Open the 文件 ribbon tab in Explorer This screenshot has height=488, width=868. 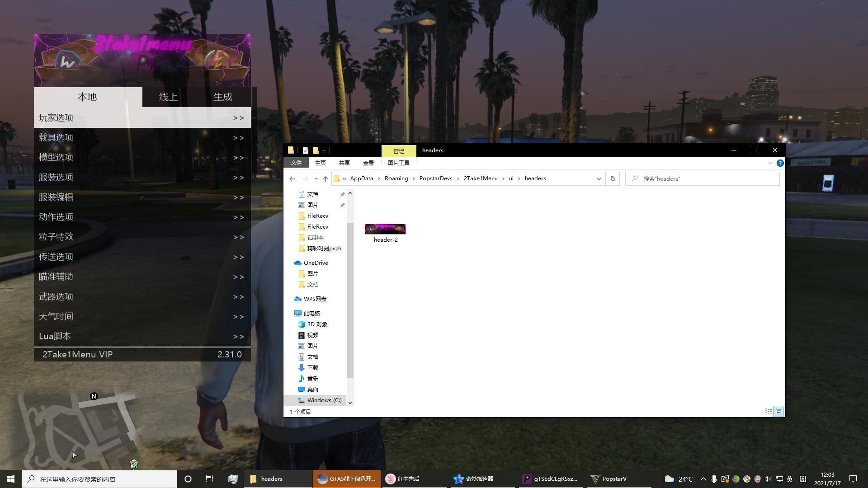click(296, 163)
